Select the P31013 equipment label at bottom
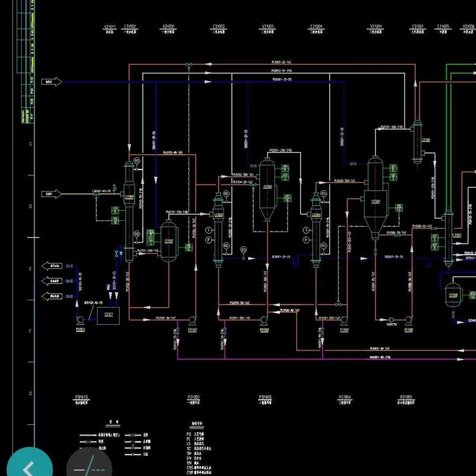The height and width of the screenshot is (476, 476). pyautogui.click(x=80, y=397)
